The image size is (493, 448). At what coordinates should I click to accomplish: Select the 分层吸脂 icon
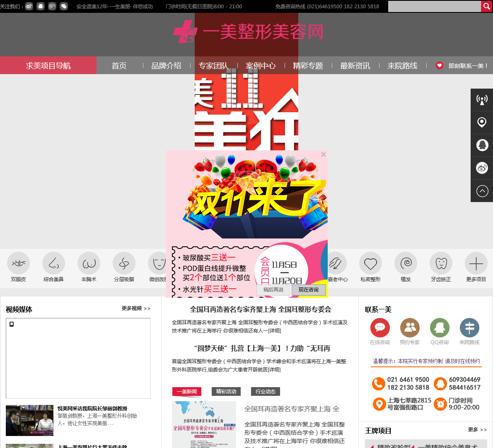point(124,263)
